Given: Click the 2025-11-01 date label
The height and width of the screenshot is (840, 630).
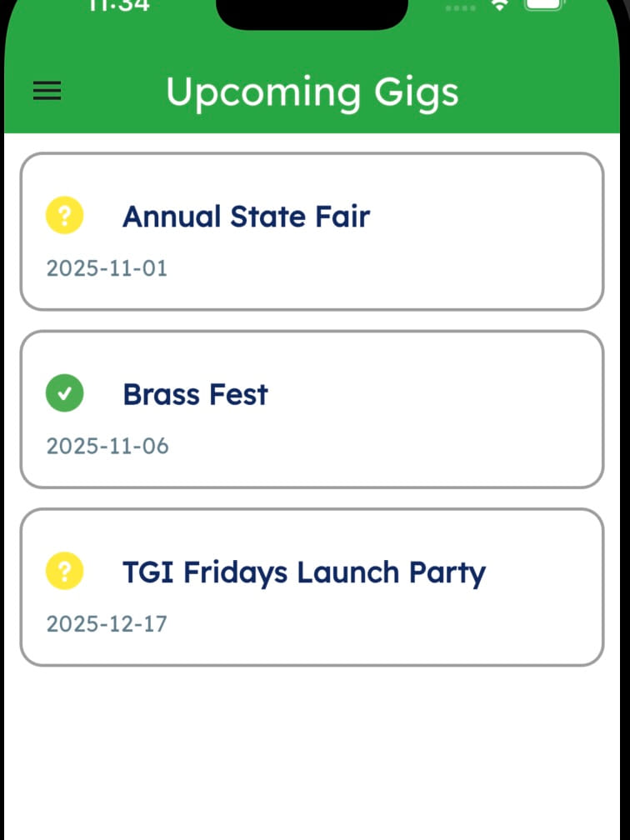Looking at the screenshot, I should 107,268.
